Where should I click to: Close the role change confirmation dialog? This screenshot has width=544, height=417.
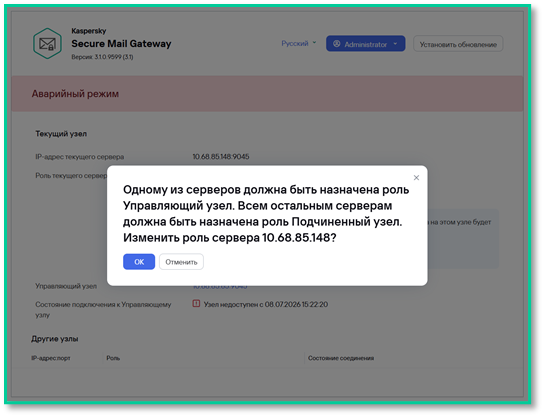[416, 178]
